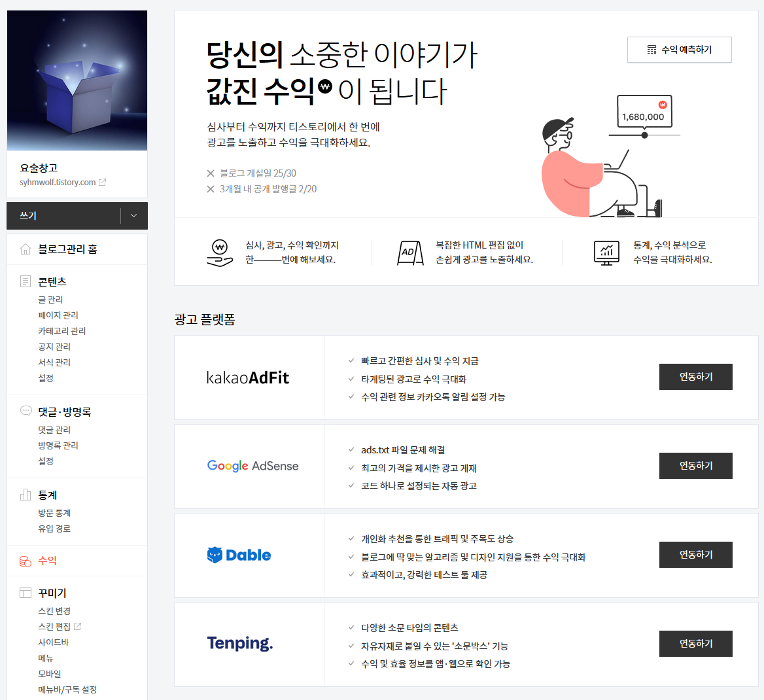
Task: Click the 수익 예측하기 button
Action: [679, 50]
